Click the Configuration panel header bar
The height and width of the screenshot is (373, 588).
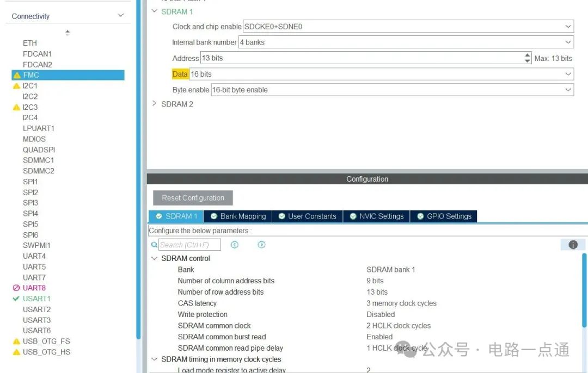pos(367,179)
